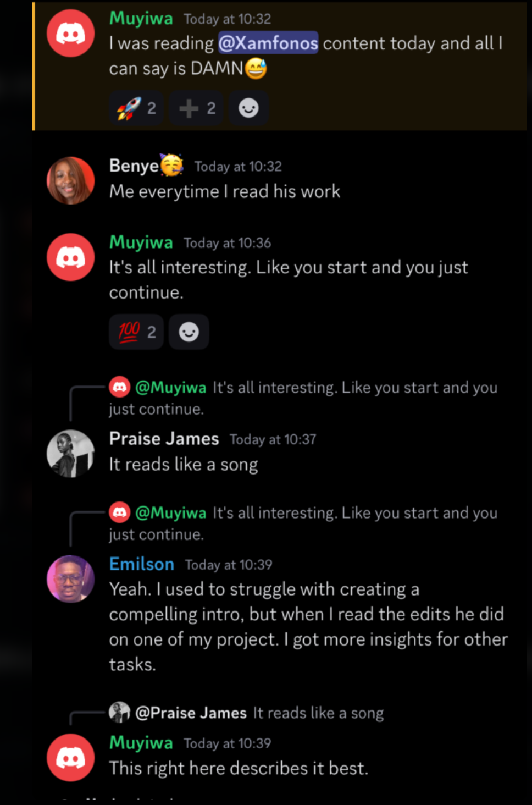Click the @Xamfonos mention
This screenshot has width=532, height=805.
pos(268,43)
